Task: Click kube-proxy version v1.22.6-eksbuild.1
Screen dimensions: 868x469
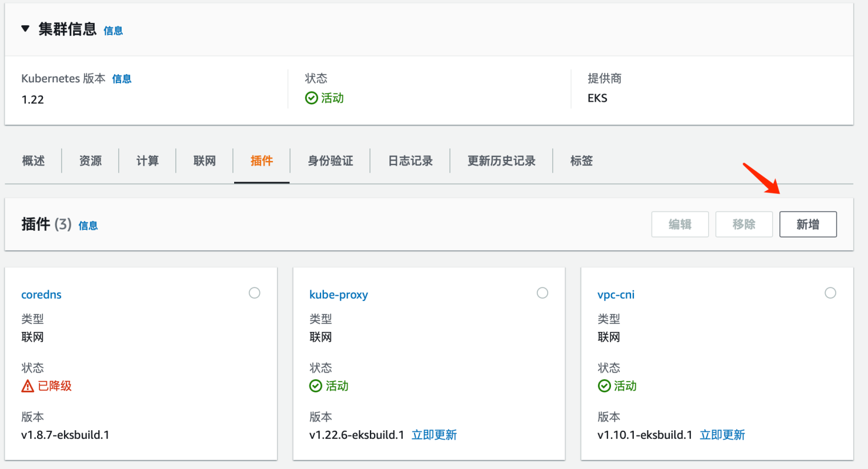Action: point(357,435)
